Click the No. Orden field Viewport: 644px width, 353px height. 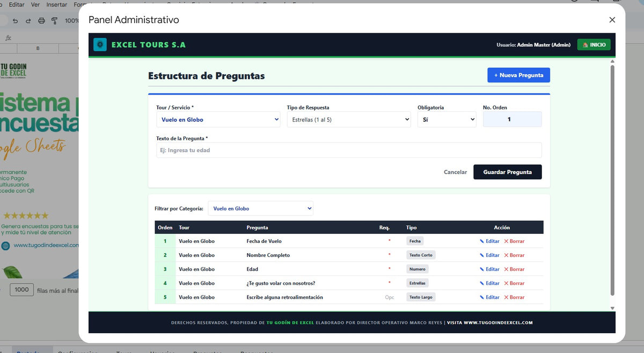coord(512,119)
